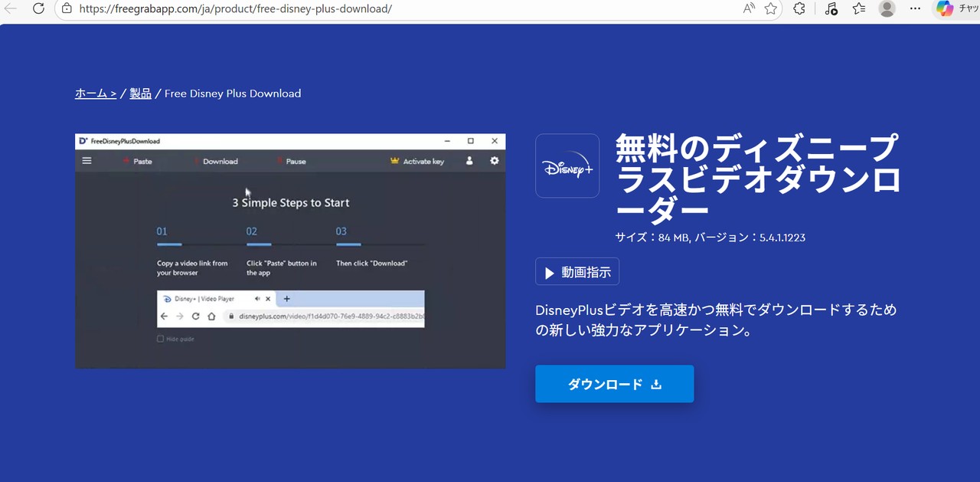This screenshot has height=482, width=980.
Task: Open the app settings gear icon
Action: coord(494,161)
